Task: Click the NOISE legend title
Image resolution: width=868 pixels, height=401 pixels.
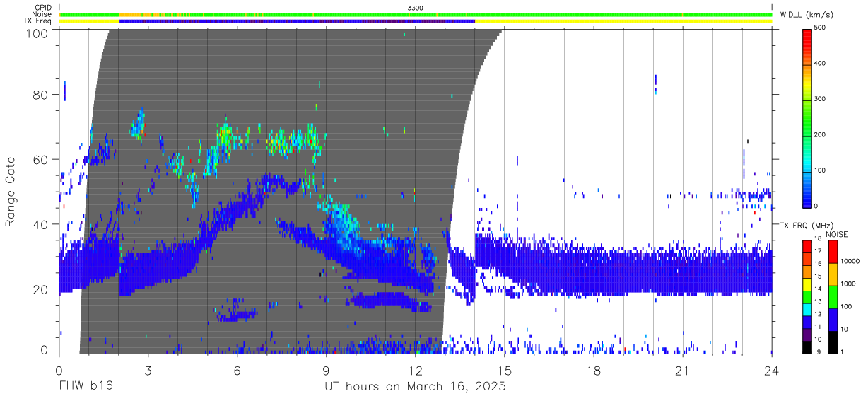Action: pyautogui.click(x=838, y=233)
